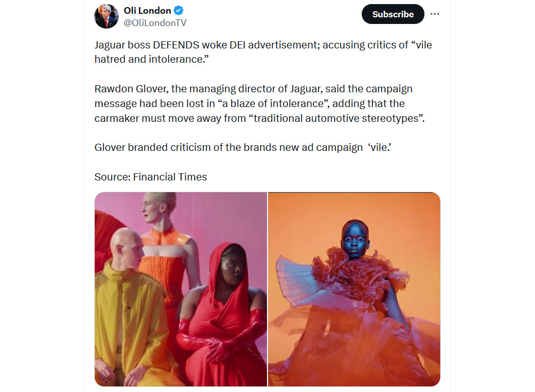The height and width of the screenshot is (392, 535).
Task: Click the blue verified badge
Action: (x=178, y=11)
